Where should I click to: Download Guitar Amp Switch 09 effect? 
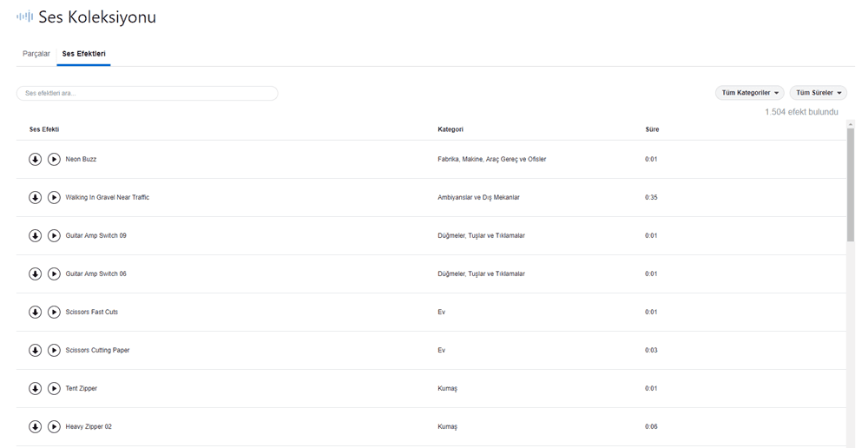36,236
